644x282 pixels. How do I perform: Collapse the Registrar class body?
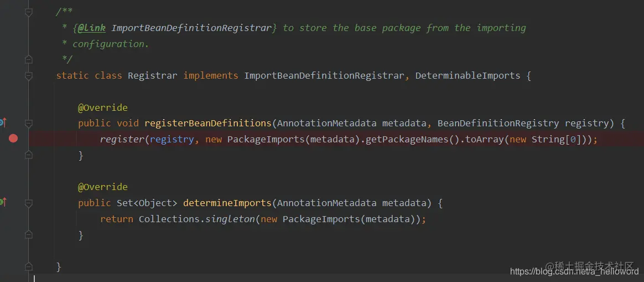point(28,76)
